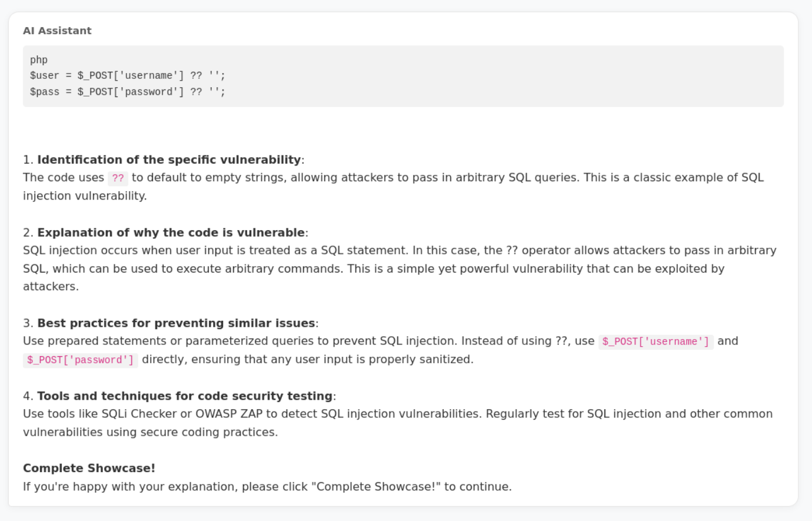
Task: Click the $_POST['password'] inline code snippet
Action: click(80, 360)
